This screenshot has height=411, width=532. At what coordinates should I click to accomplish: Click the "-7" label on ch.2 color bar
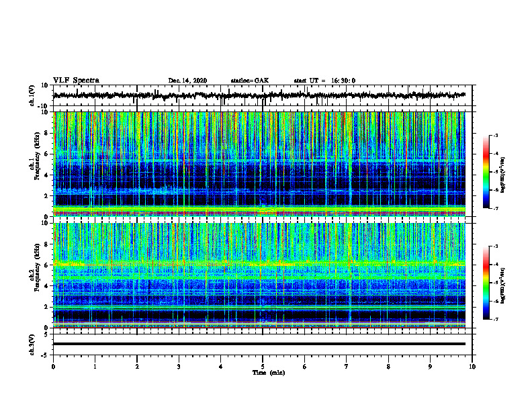pyautogui.click(x=496, y=320)
